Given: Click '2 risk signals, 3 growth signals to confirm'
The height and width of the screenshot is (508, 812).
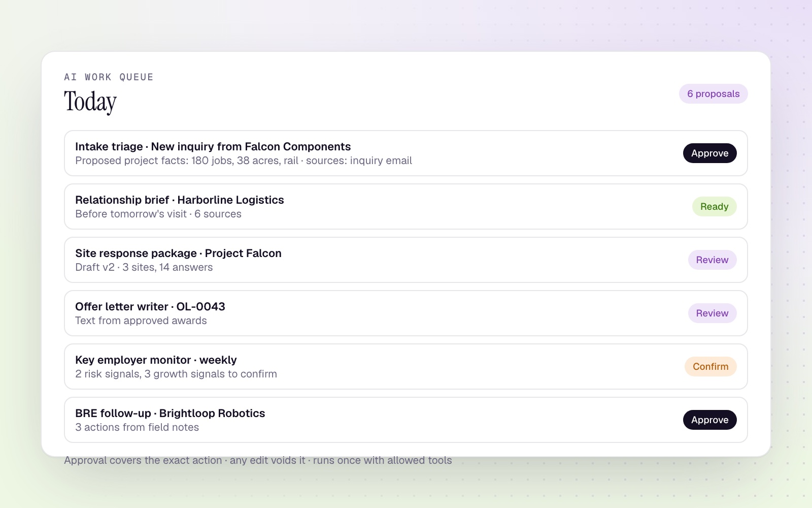Looking at the screenshot, I should pos(176,374).
